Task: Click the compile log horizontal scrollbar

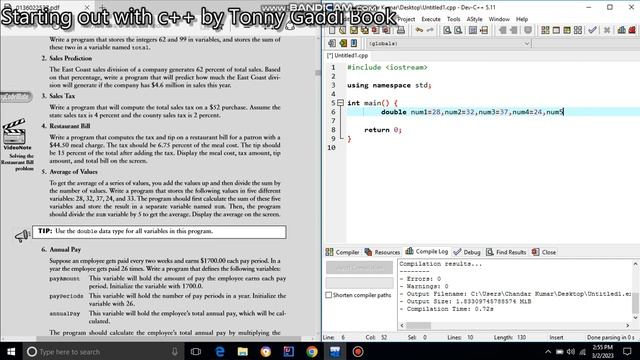Action: (514, 325)
